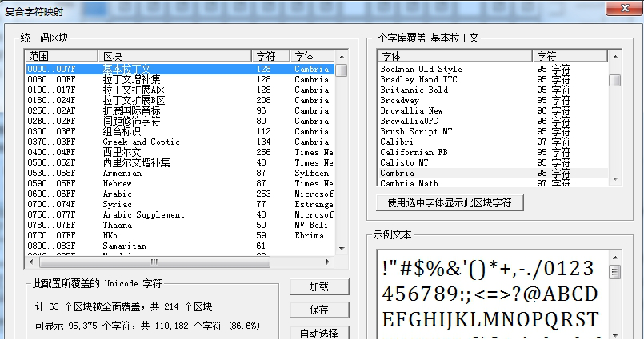644x352 pixels.
Task: Click inside the 示例文本 sample text box
Action: pos(493,294)
